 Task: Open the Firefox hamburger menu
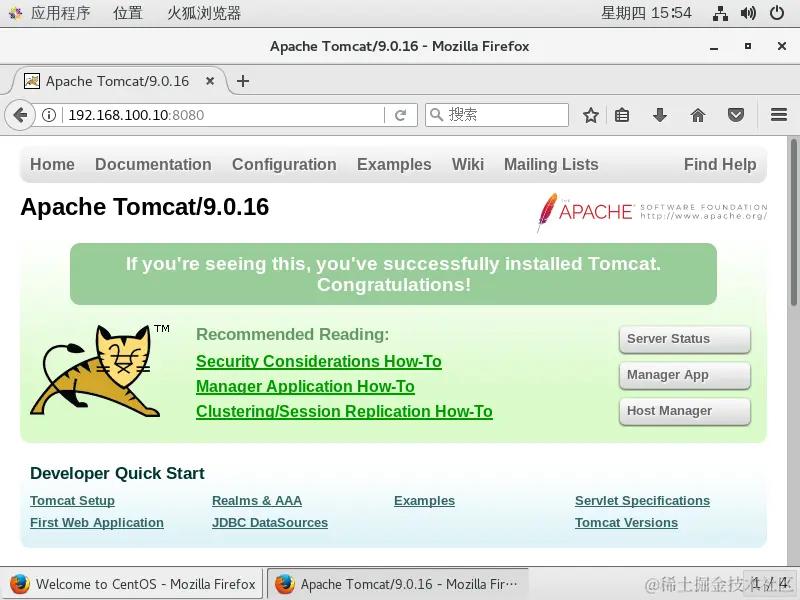point(779,115)
